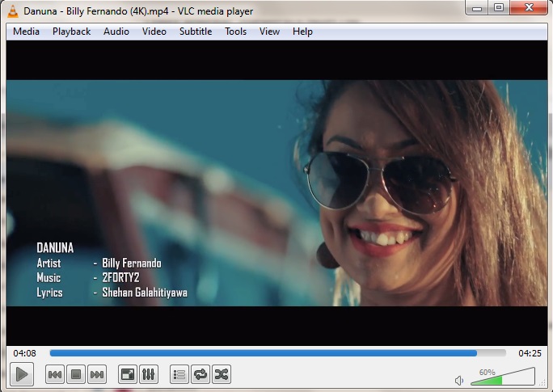Image resolution: width=553 pixels, height=392 pixels.
Task: Open the Video menu
Action: (154, 32)
